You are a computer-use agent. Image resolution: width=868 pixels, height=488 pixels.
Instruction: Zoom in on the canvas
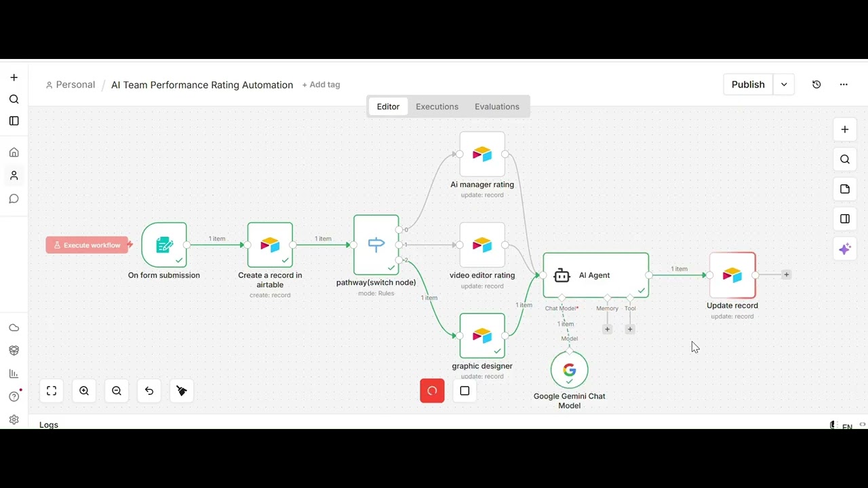coord(84,390)
